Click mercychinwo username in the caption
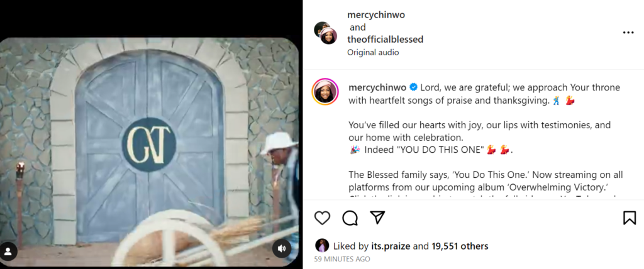The height and width of the screenshot is (269, 644). click(375, 87)
